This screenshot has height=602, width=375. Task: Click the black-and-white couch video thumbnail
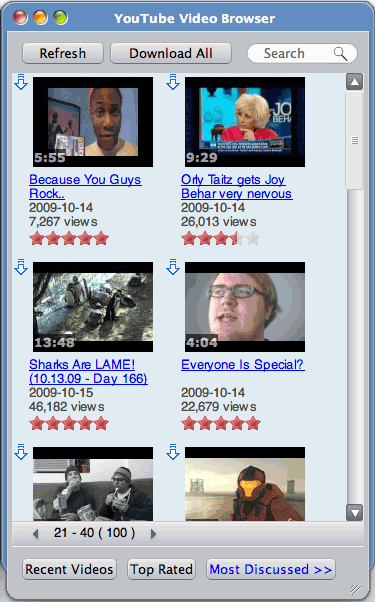point(93,484)
